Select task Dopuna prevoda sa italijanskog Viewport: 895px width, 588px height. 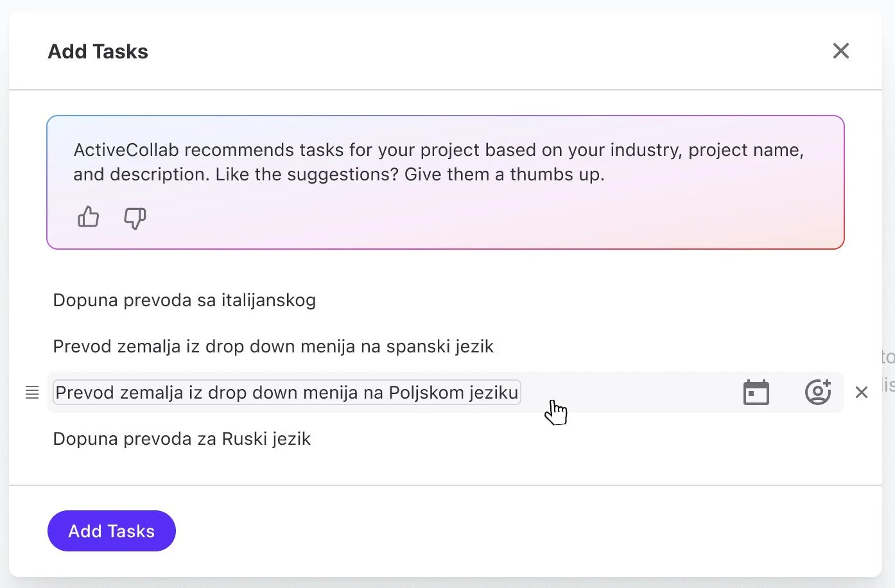pyautogui.click(x=184, y=300)
